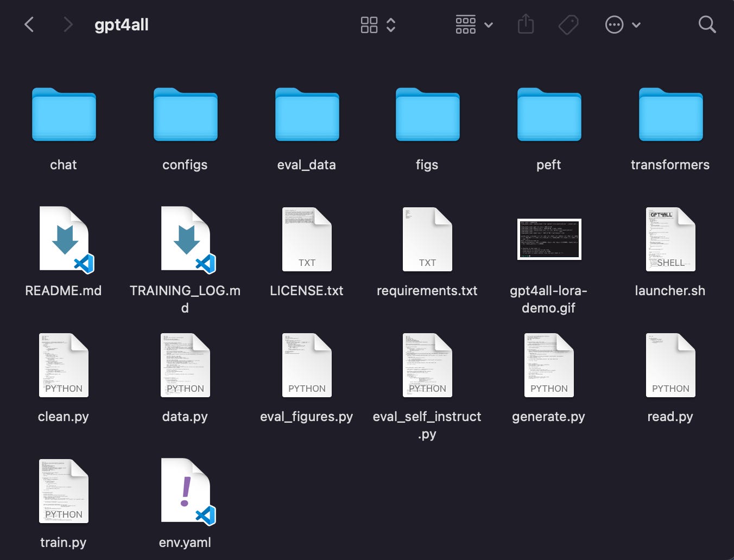Select the configs folder icon
The width and height of the screenshot is (734, 560).
click(x=186, y=114)
